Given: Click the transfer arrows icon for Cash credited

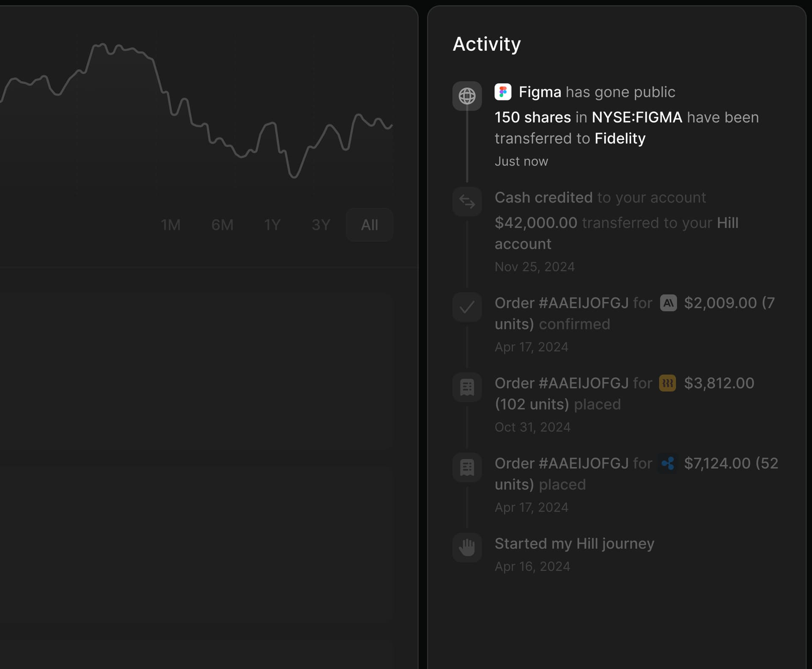Looking at the screenshot, I should tap(467, 201).
